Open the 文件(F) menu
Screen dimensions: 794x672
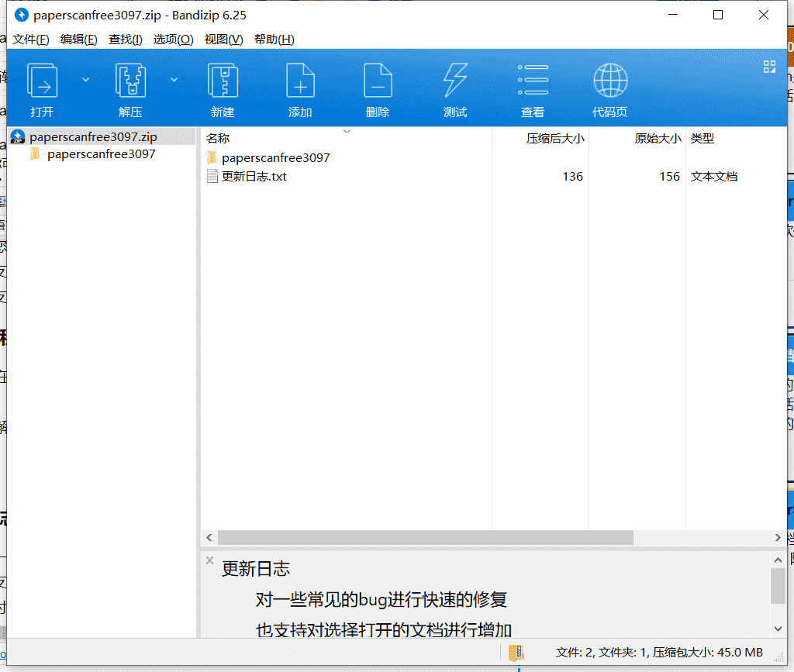coord(30,40)
